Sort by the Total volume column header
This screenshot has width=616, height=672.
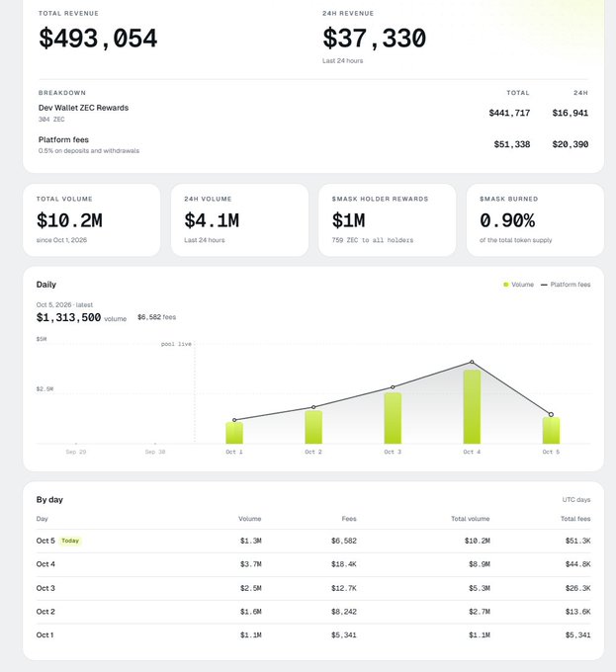click(x=471, y=519)
